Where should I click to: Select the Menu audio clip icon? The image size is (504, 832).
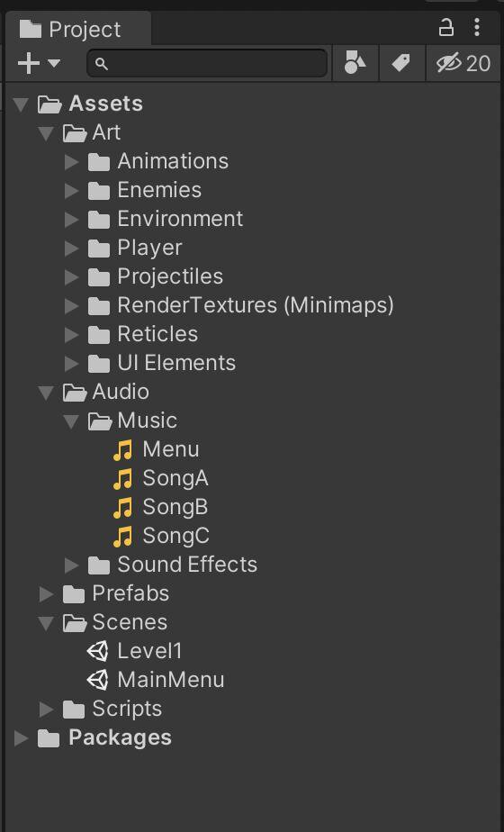tap(123, 450)
